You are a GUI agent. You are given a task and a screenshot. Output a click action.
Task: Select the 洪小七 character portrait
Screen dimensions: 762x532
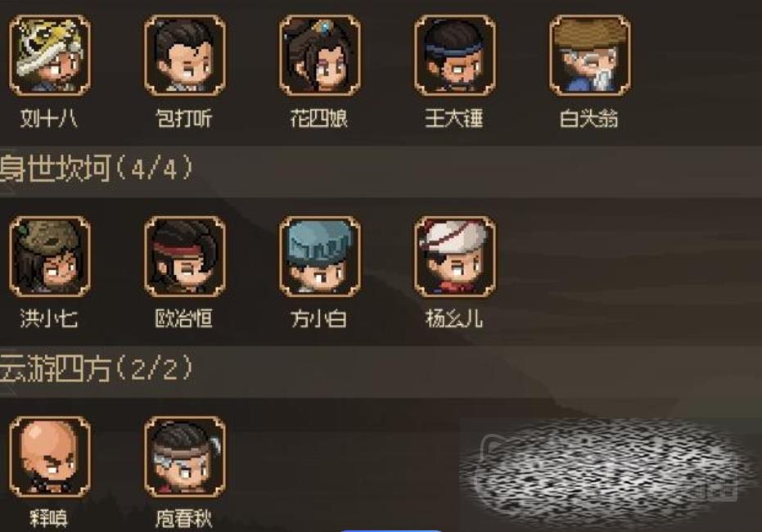pos(50,256)
